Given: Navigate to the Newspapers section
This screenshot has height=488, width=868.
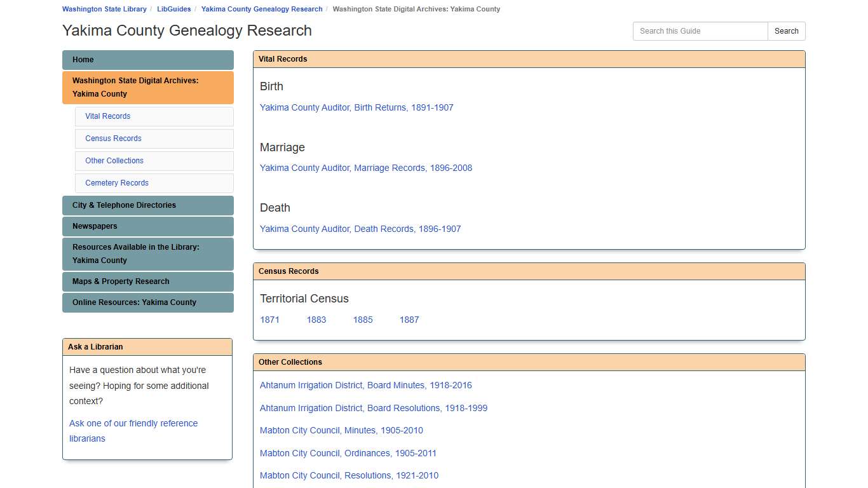Looking at the screenshot, I should click(x=94, y=226).
